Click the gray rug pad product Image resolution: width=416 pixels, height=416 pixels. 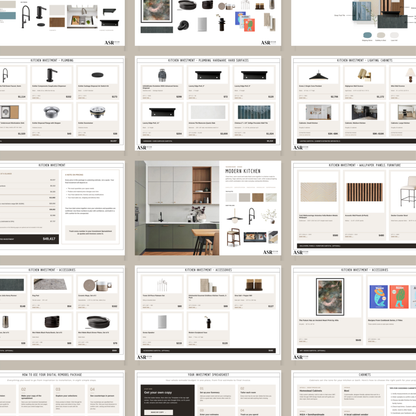[x=51, y=284]
